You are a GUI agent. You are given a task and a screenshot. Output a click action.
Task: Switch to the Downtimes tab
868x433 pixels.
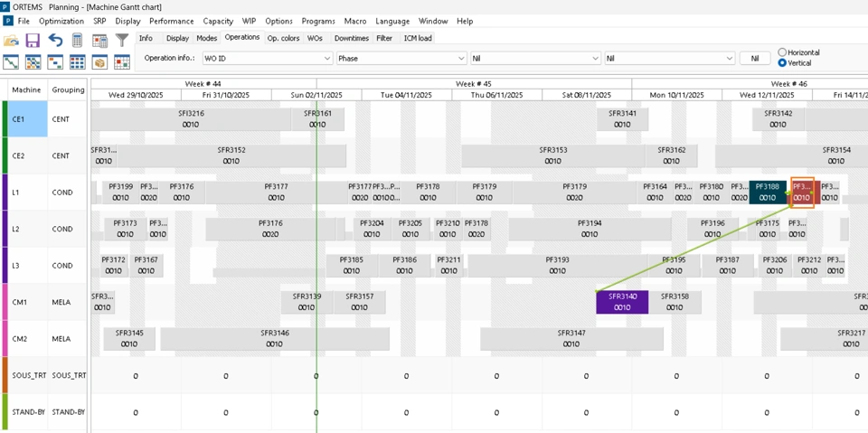coord(351,38)
